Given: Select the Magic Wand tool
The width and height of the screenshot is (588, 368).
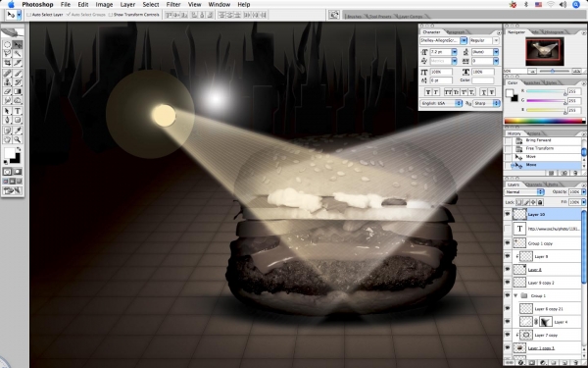Looking at the screenshot, I should (x=18, y=54).
